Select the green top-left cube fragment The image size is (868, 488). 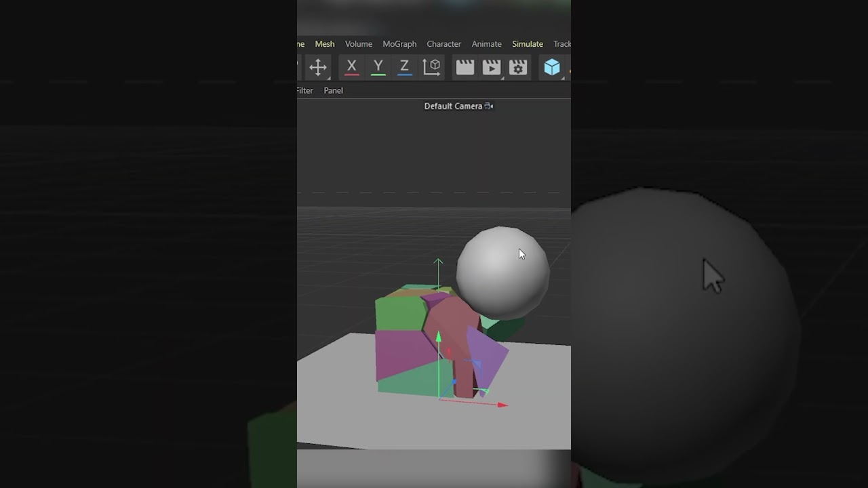[401, 313]
